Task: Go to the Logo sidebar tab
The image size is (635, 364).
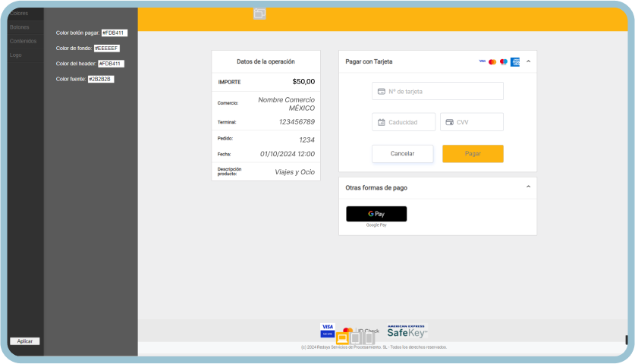Action: click(16, 55)
